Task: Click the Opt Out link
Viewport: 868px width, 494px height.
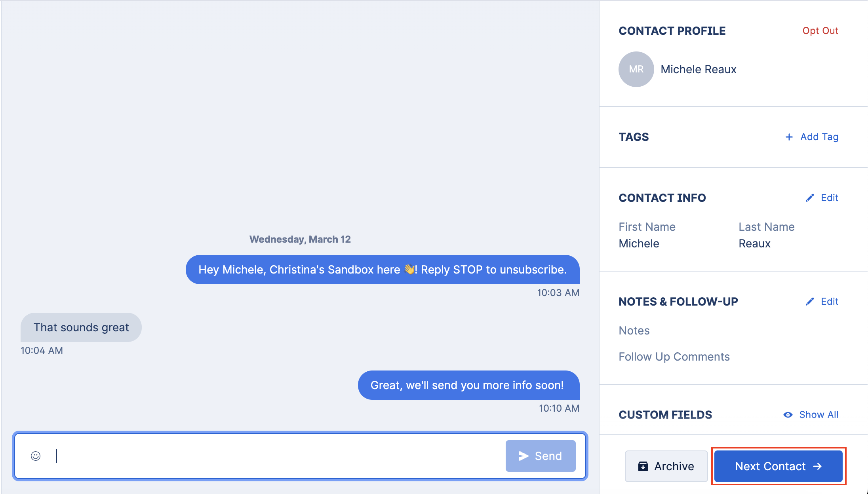Action: pos(820,31)
